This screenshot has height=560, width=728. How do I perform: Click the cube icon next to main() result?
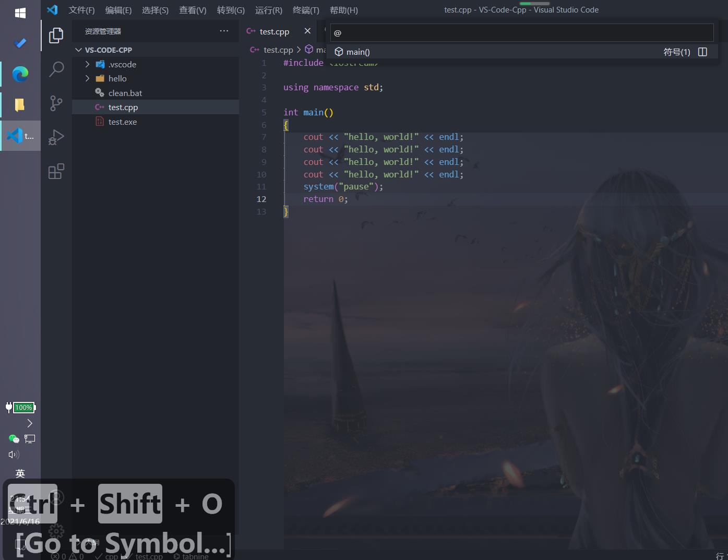click(x=339, y=52)
